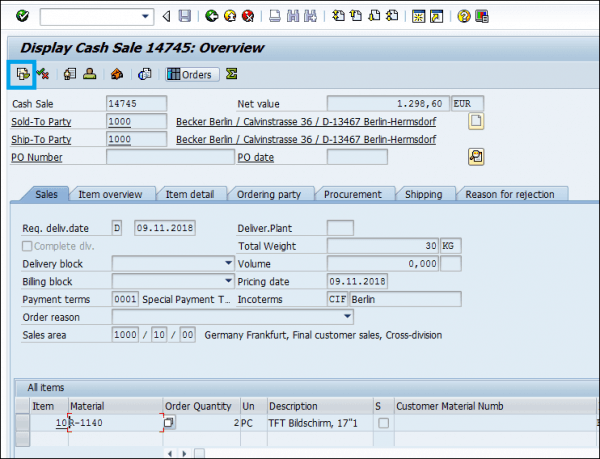Expand the Order reason dropdown
Image resolution: width=600 pixels, height=459 pixels.
[x=347, y=317]
